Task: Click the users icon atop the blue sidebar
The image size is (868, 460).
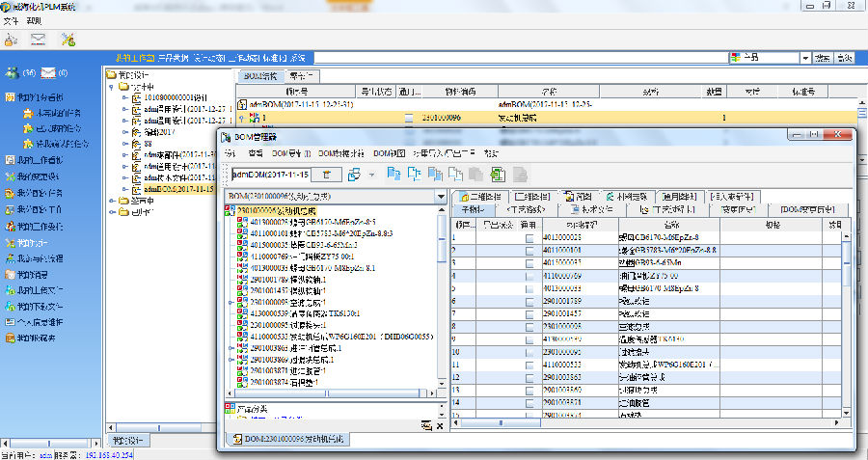Action: coord(13,73)
